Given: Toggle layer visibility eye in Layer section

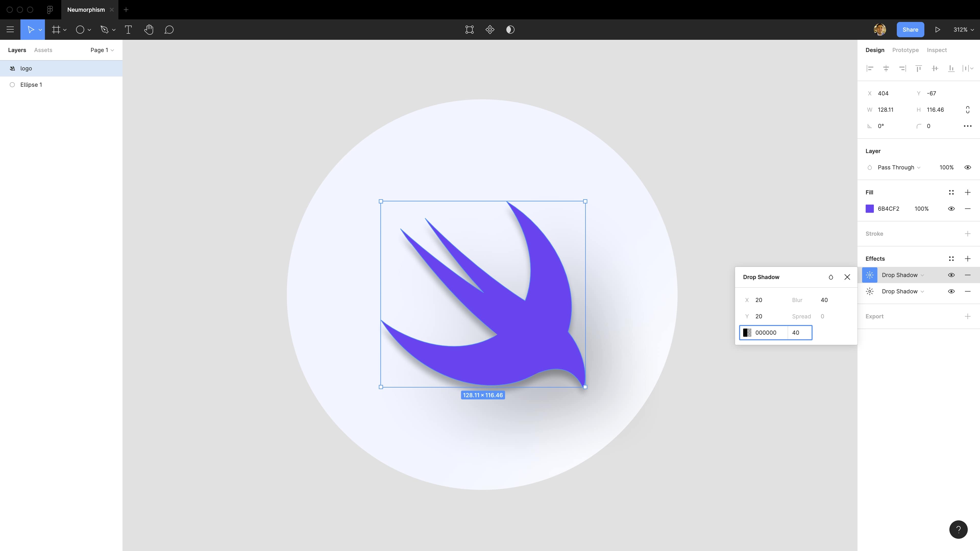Looking at the screenshot, I should pos(967,167).
